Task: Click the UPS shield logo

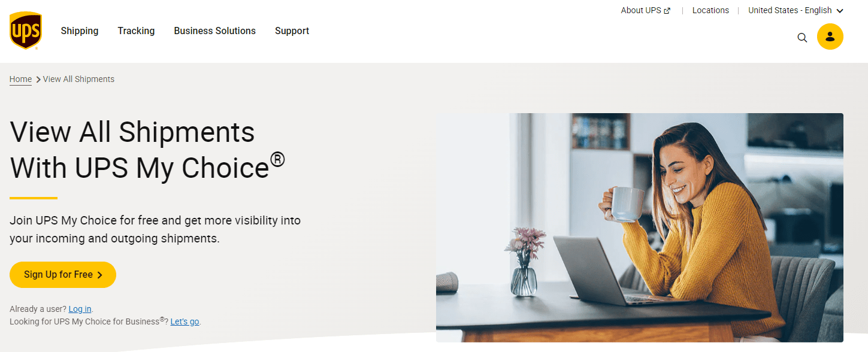Action: click(25, 31)
